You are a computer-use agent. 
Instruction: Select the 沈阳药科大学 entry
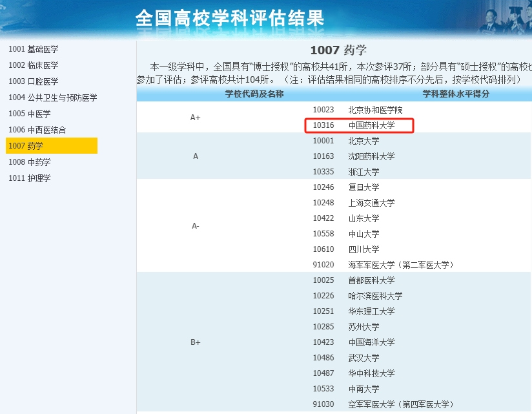point(371,156)
